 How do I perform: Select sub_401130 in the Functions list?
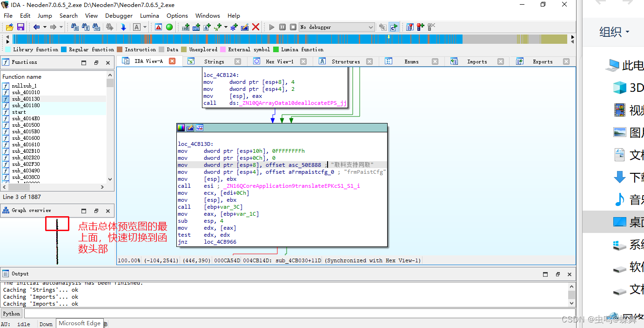point(54,99)
